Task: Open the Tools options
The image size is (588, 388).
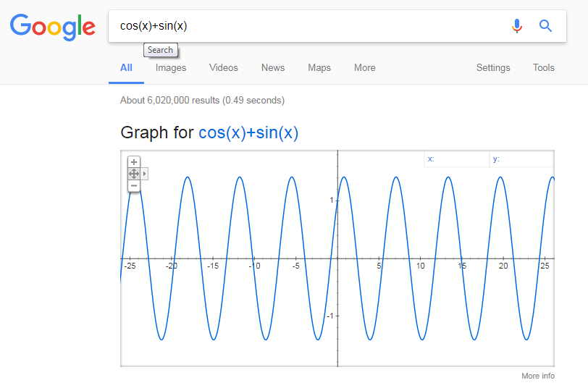Action: tap(543, 68)
